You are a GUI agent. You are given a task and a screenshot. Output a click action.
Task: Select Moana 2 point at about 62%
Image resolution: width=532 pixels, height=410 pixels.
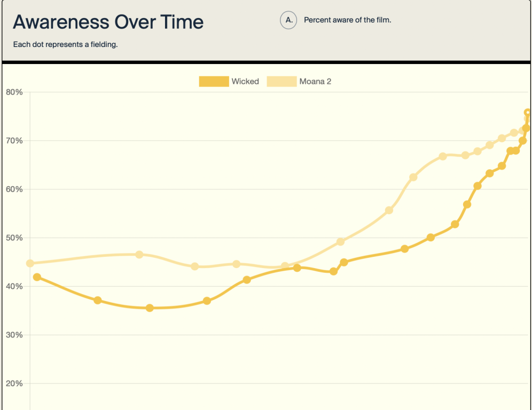(413, 177)
